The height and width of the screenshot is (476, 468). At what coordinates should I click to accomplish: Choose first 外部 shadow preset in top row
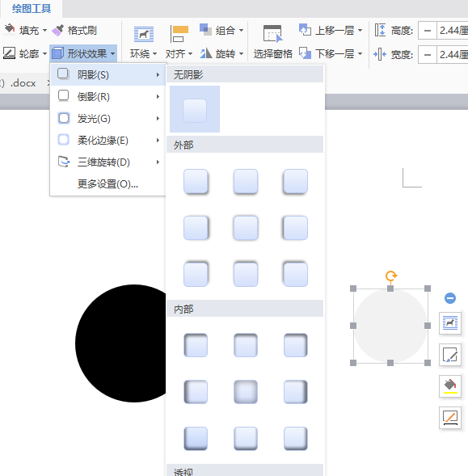196,182
